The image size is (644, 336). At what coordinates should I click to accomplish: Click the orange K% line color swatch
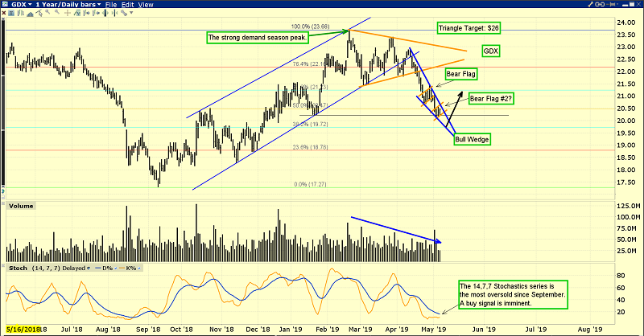click(x=122, y=268)
